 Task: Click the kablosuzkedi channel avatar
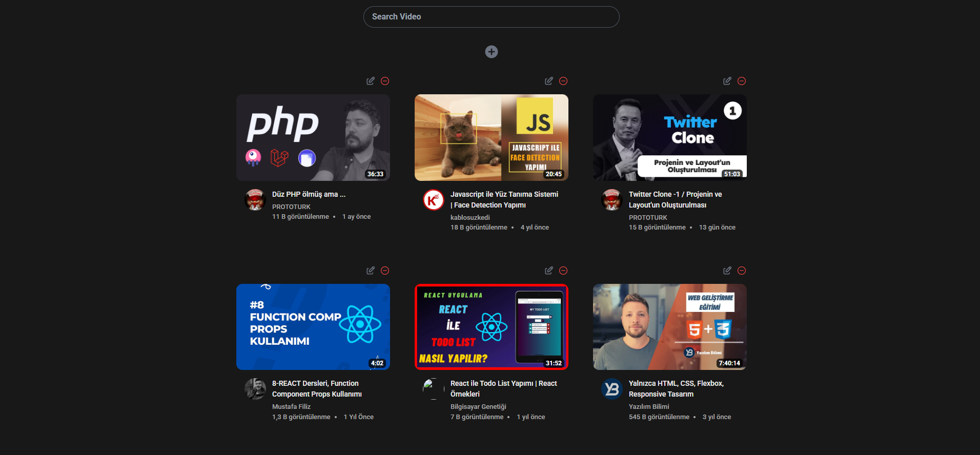click(434, 200)
